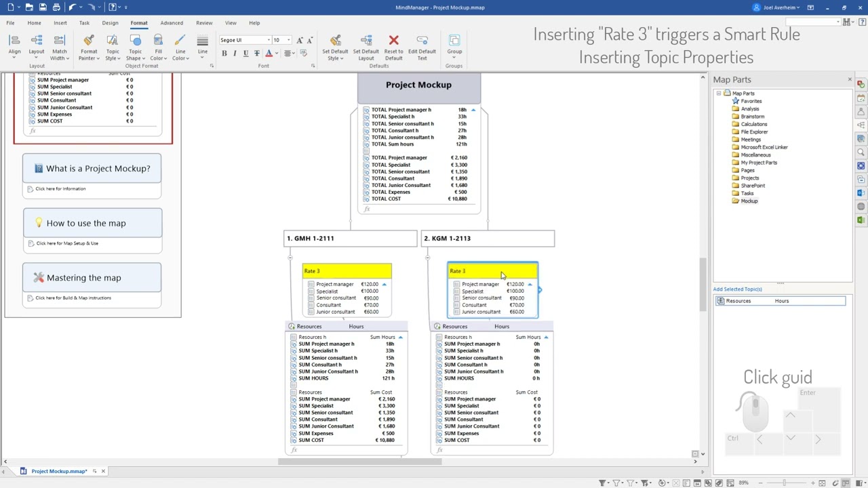Switch to Design ribbon tab
This screenshot has width=868, height=488.
[110, 23]
